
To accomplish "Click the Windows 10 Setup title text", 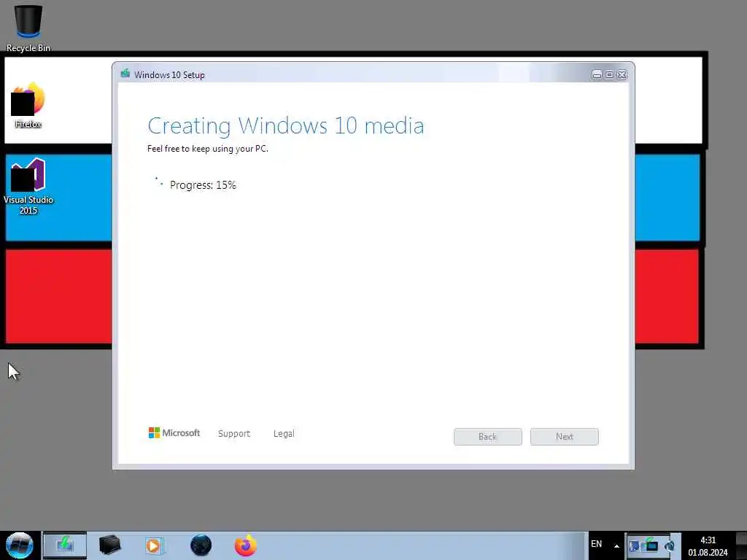I will (169, 75).
